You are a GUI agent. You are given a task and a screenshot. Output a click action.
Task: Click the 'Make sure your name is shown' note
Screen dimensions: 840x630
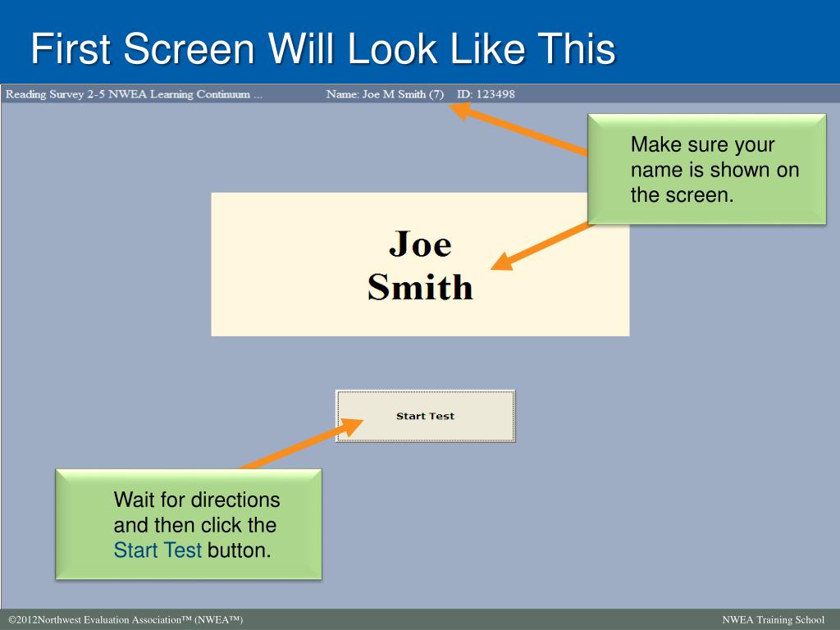[706, 169]
